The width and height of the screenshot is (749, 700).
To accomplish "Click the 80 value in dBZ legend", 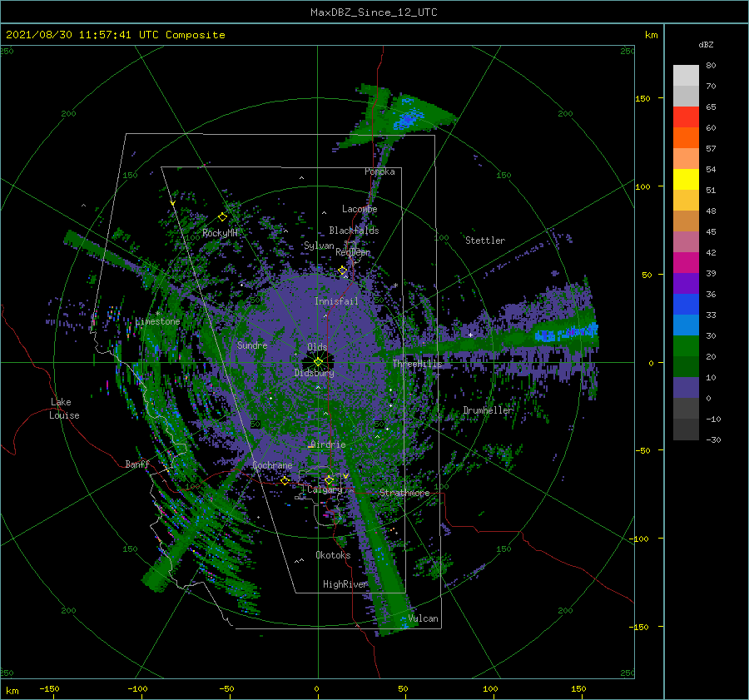I will 711,66.
